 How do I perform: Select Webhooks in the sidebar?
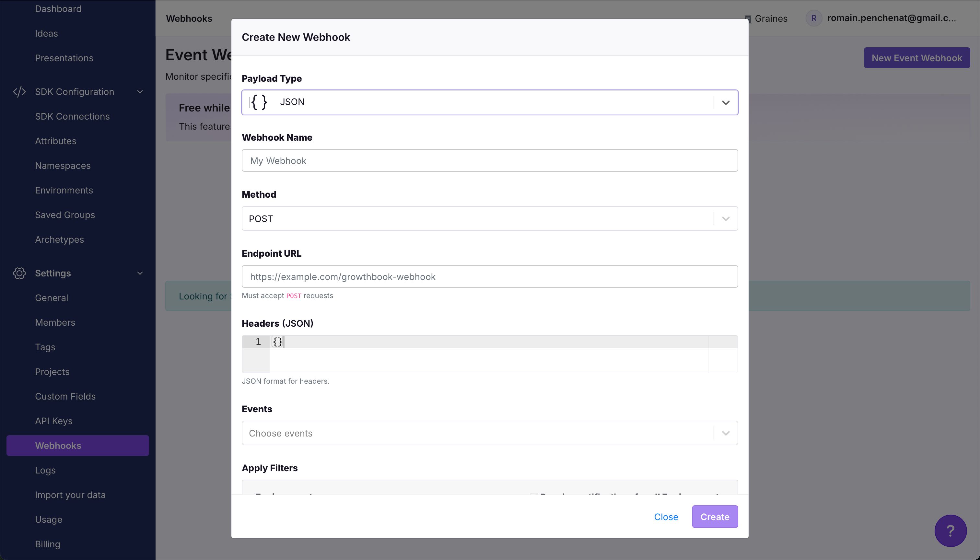click(78, 446)
